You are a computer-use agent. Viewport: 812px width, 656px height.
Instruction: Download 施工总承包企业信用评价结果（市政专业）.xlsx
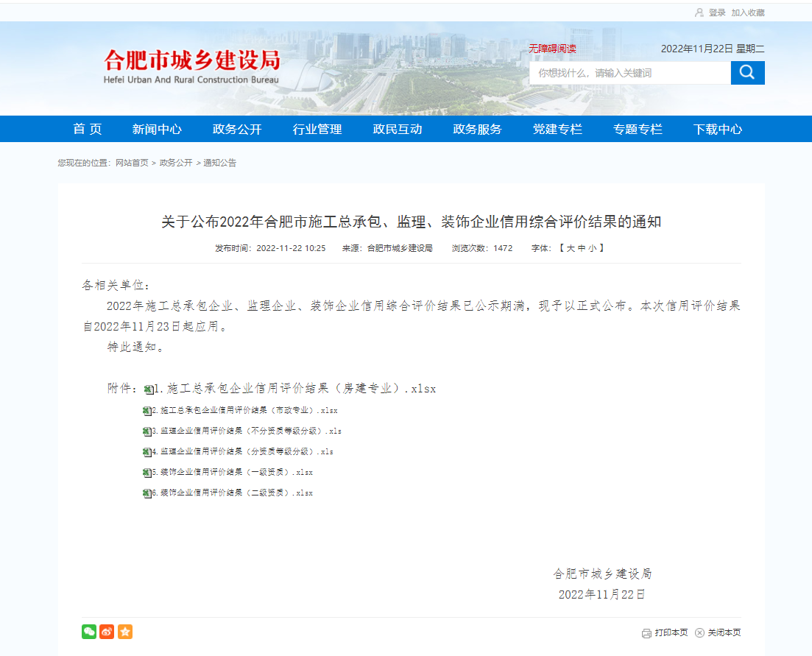(x=245, y=411)
